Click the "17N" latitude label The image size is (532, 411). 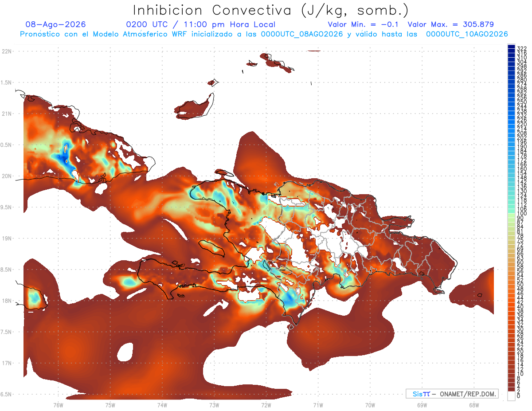[x=7, y=363]
